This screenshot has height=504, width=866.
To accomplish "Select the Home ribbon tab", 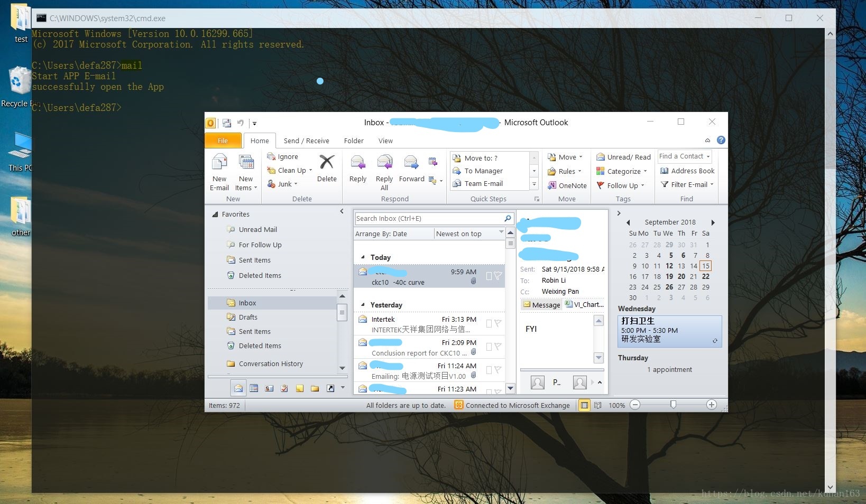I will [260, 141].
